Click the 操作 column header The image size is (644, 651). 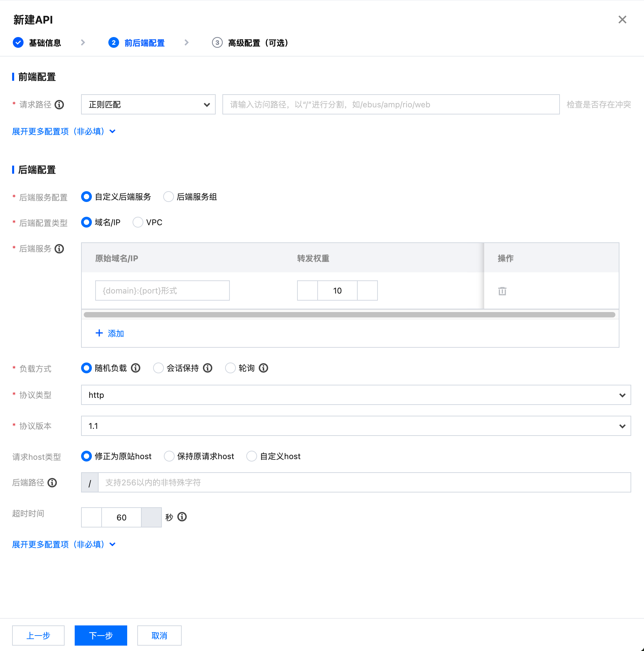click(x=506, y=259)
